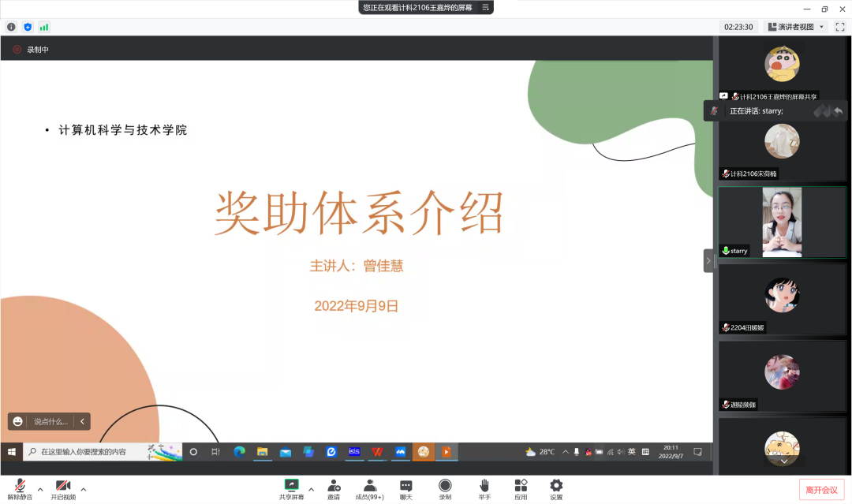Collapse the participant video sidebar
The width and height of the screenshot is (852, 504).
[708, 260]
